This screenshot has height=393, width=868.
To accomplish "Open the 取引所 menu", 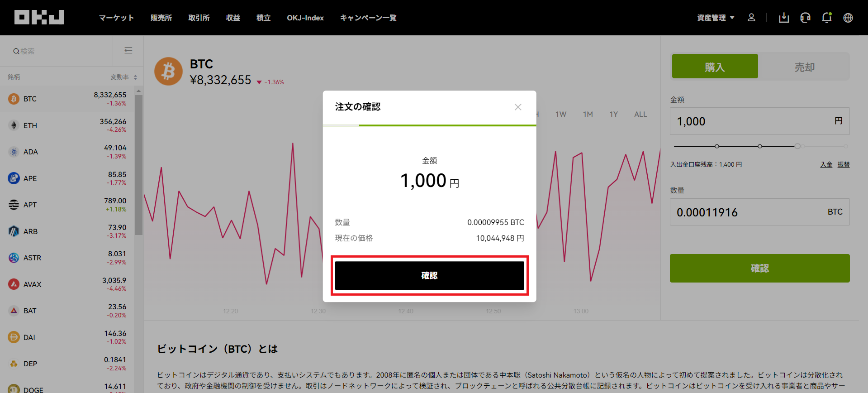I will point(199,18).
